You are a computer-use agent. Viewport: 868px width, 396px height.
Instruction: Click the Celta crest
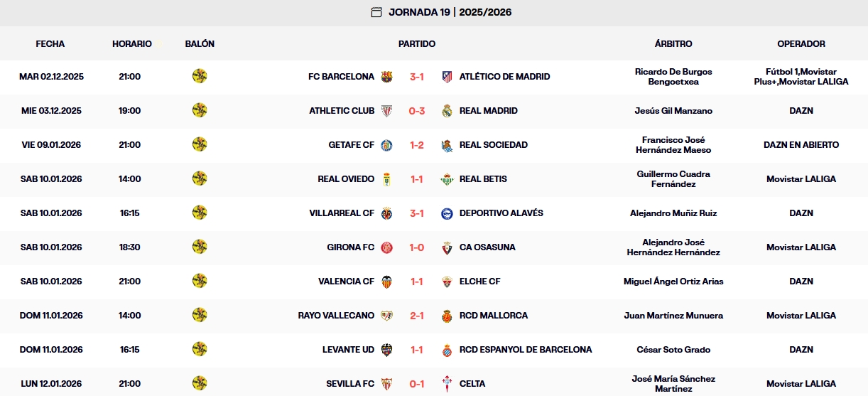(447, 384)
